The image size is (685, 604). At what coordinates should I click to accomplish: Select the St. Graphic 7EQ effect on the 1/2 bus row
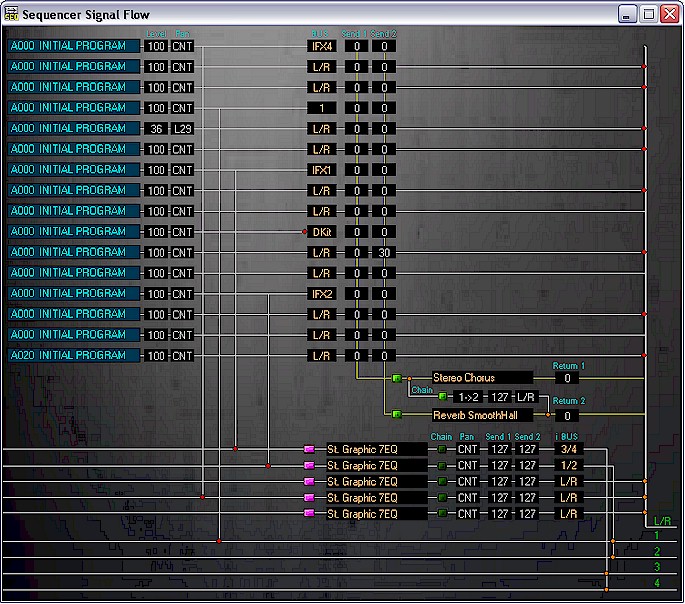coord(377,466)
